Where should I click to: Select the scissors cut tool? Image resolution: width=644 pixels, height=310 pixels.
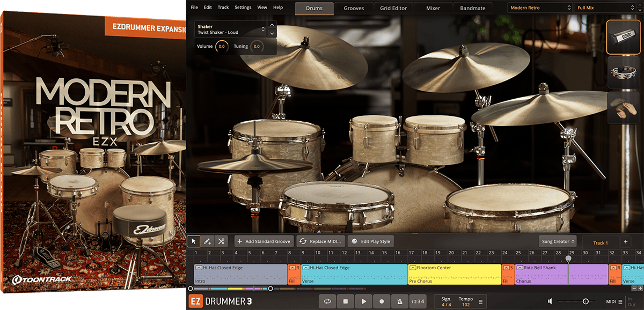click(x=221, y=241)
